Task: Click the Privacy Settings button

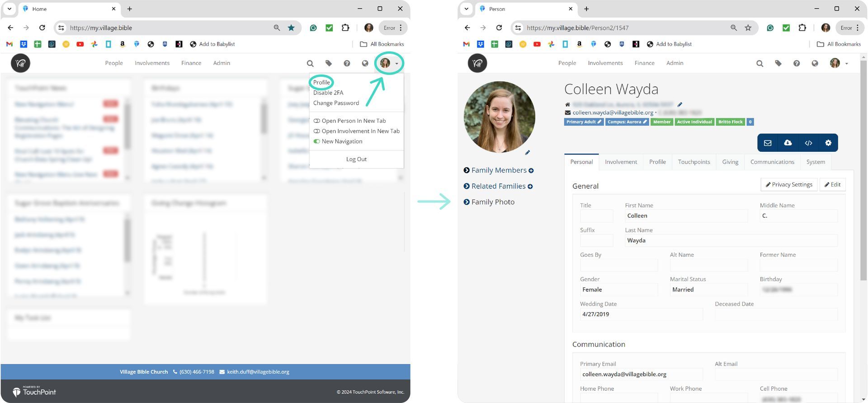Action: 789,184
